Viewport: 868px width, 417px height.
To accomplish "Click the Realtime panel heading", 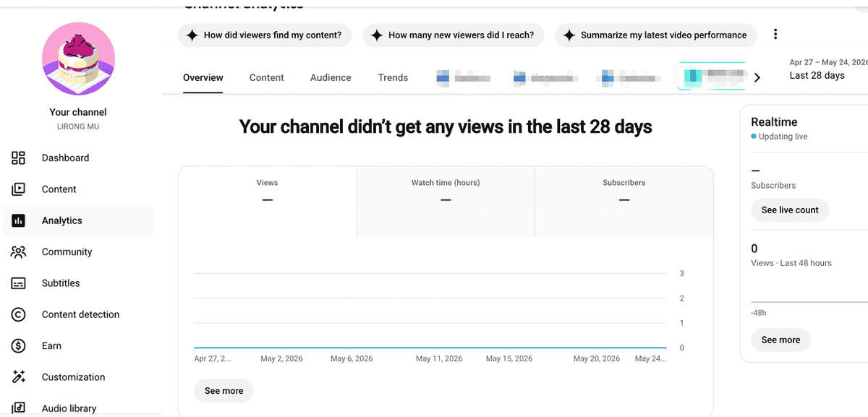I will (x=774, y=122).
